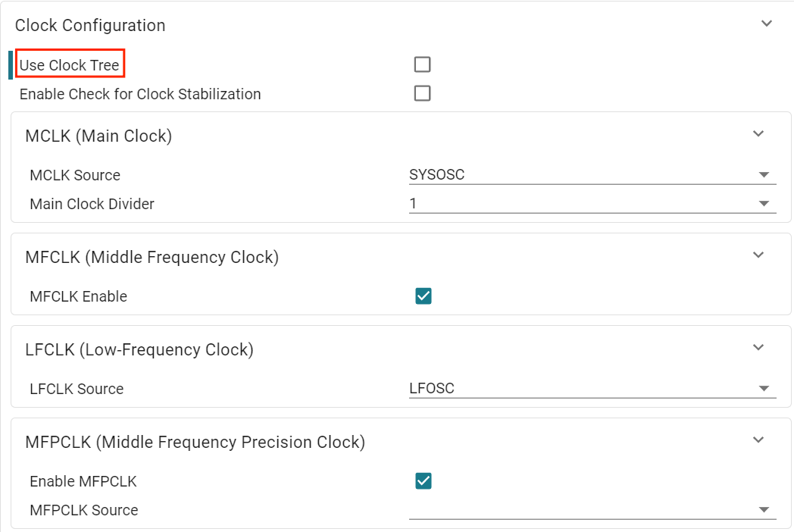Collapse the Clock Configuration section chevron
This screenshot has height=532, width=794.
point(767,23)
